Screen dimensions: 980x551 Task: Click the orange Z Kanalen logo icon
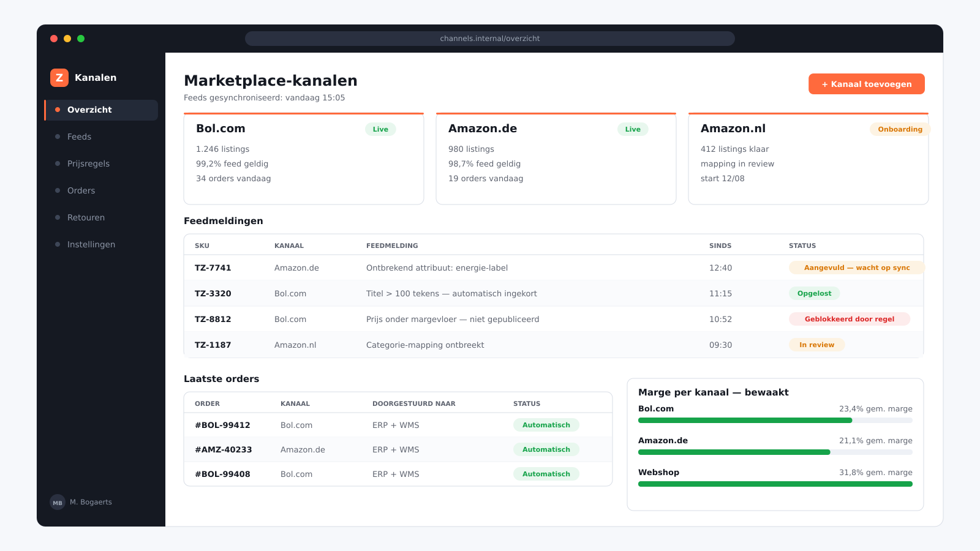click(59, 78)
